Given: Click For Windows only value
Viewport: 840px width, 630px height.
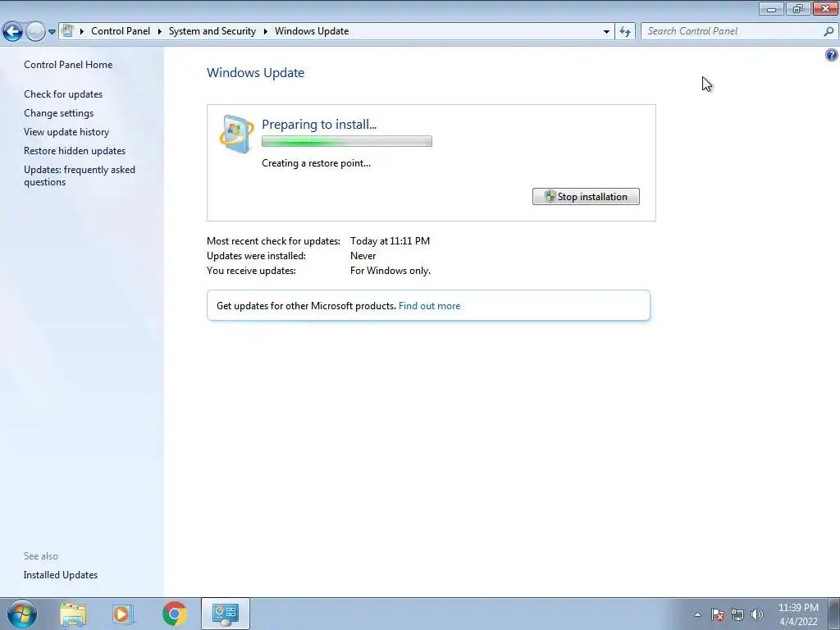Looking at the screenshot, I should pyautogui.click(x=390, y=271).
